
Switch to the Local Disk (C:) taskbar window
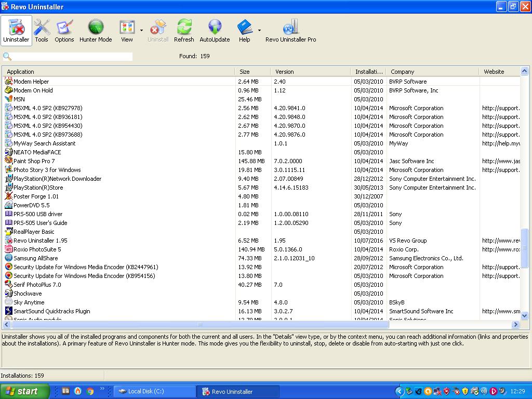(154, 391)
